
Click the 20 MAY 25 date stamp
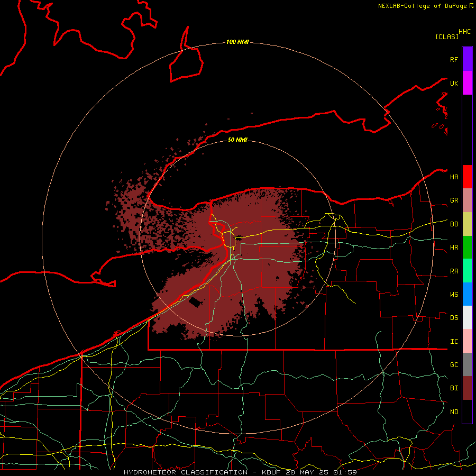pos(306,472)
